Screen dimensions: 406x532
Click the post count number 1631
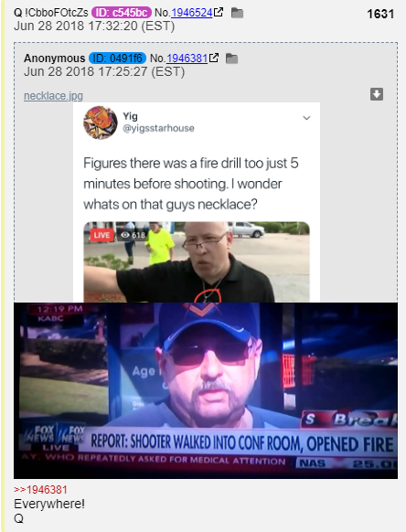380,14
